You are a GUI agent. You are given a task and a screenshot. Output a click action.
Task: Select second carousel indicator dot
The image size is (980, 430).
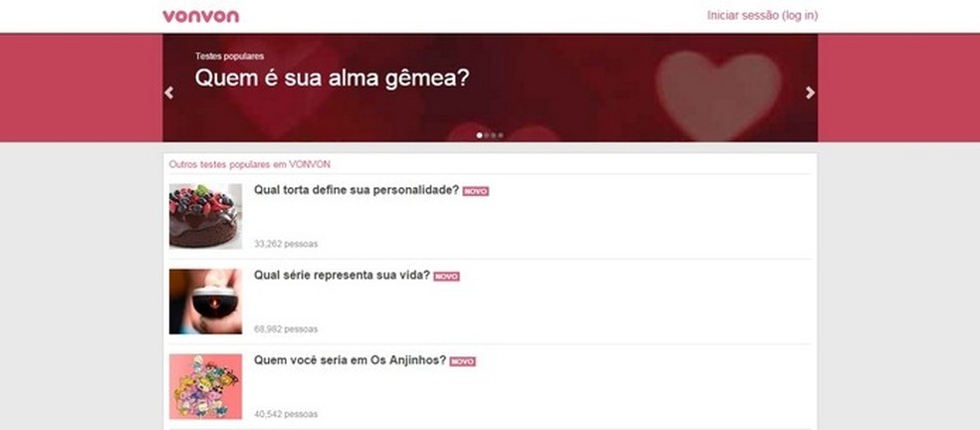pos(486,135)
